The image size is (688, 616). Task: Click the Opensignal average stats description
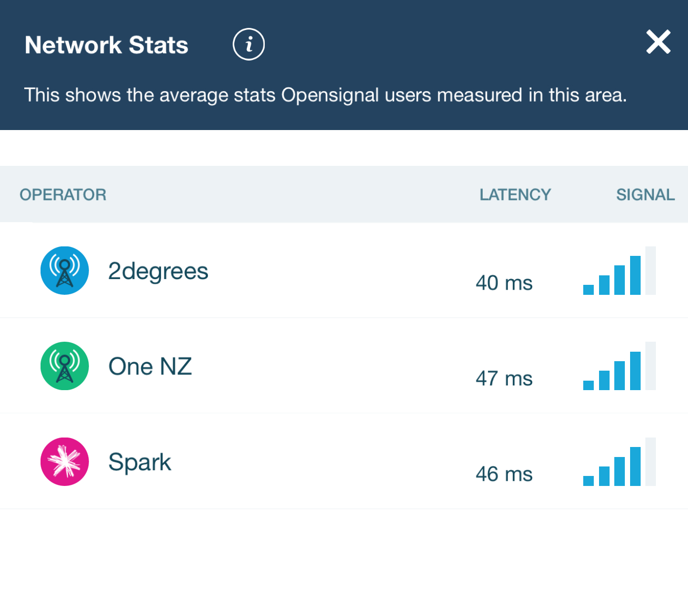coord(325,95)
